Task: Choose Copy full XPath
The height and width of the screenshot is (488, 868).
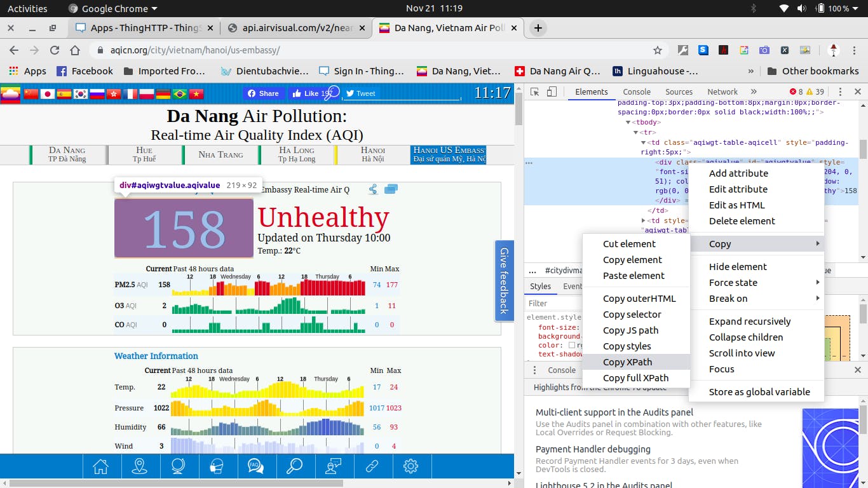Action: coord(636,377)
